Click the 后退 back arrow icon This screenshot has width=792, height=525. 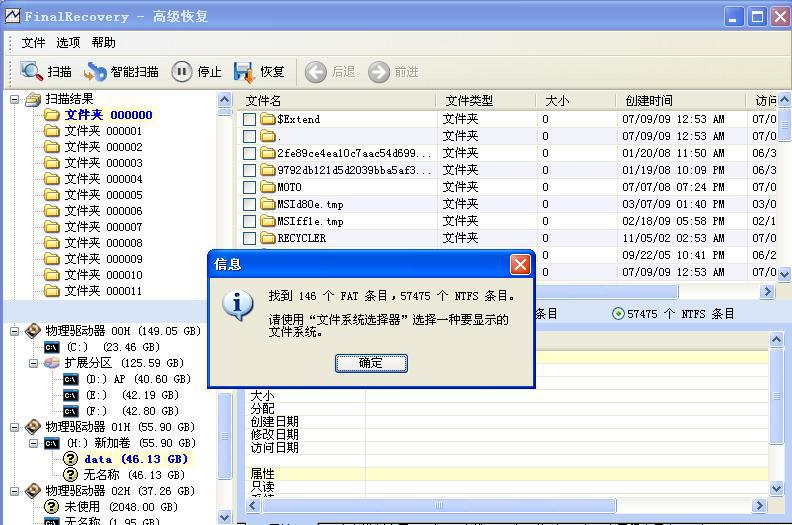click(x=316, y=72)
